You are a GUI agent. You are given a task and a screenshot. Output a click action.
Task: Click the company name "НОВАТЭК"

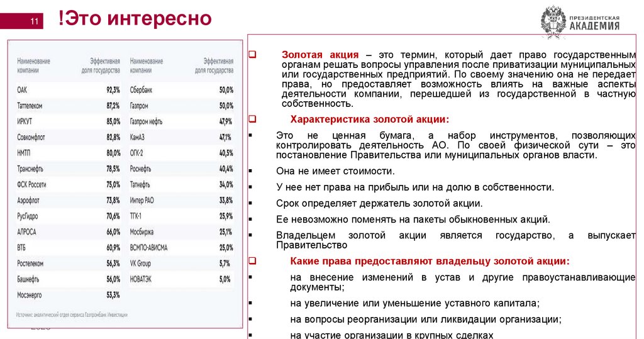(x=141, y=279)
